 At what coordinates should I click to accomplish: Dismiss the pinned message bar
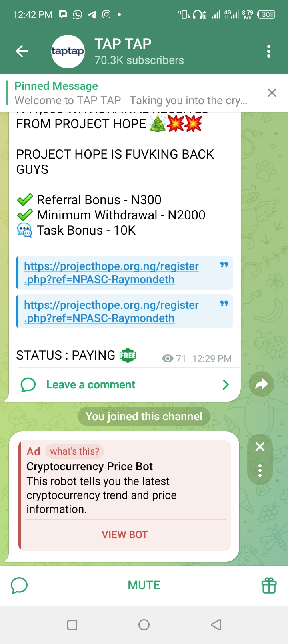[272, 93]
